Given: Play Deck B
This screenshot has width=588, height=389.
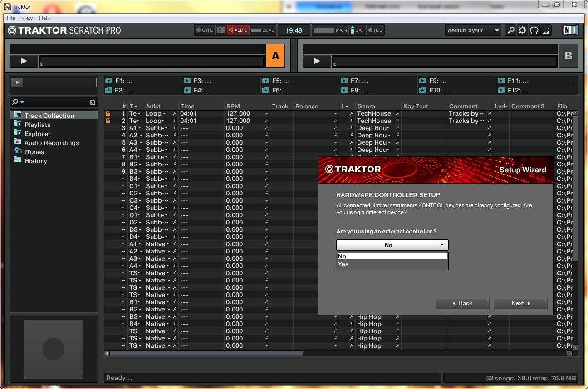Looking at the screenshot, I should tap(317, 61).
